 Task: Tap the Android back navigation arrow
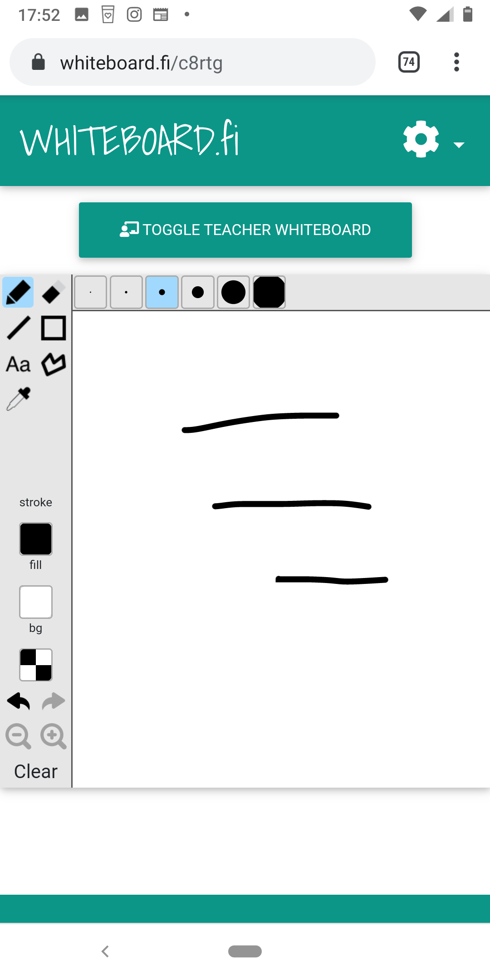[105, 951]
